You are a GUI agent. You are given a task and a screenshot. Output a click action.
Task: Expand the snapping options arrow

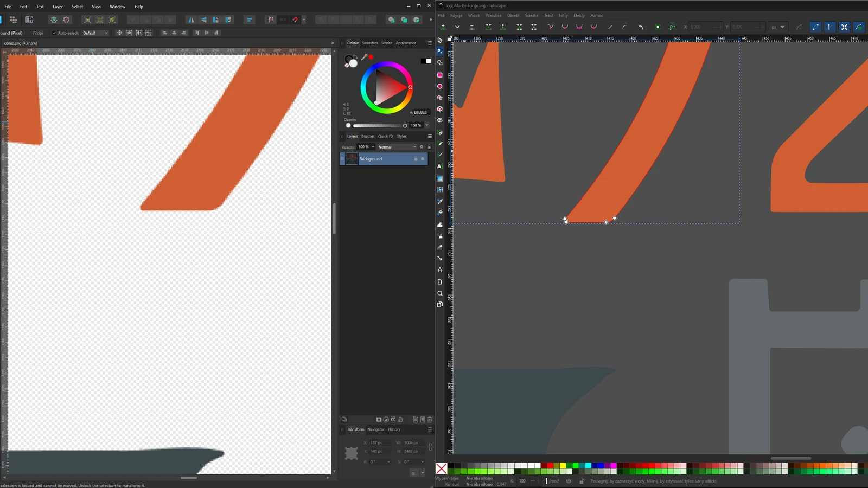point(304,20)
